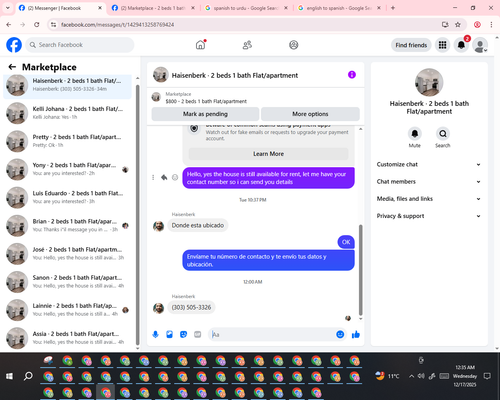Attach a photo with the image icon
The height and width of the screenshot is (400, 500).
click(169, 334)
